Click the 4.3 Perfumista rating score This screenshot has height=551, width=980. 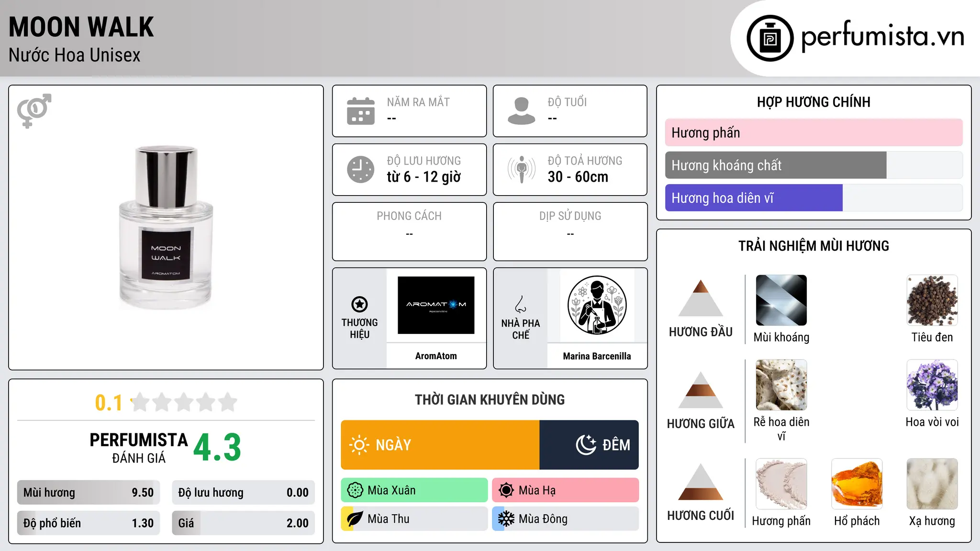pos(217,447)
